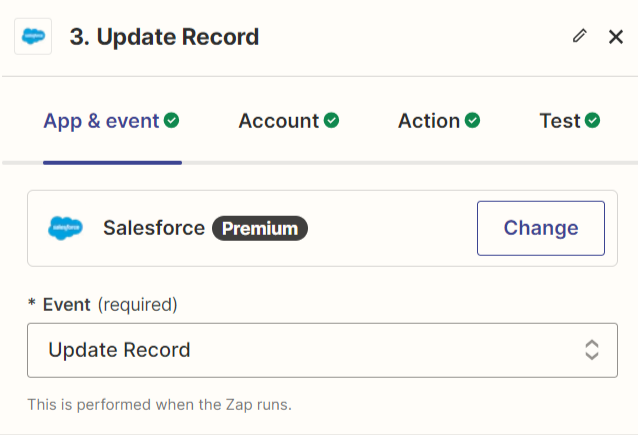This screenshot has height=435, width=638.
Task: Click green checkmark beside Account
Action: click(331, 120)
